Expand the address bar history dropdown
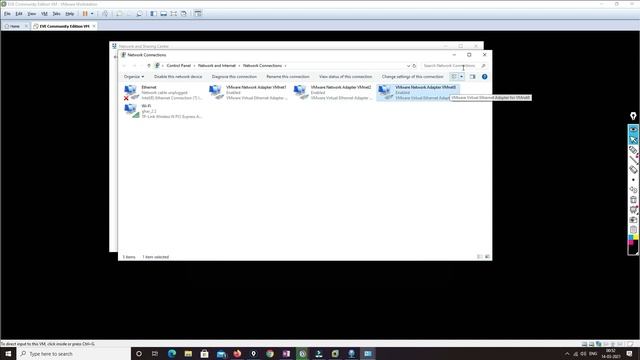This screenshot has height=360, width=640. tap(408, 66)
